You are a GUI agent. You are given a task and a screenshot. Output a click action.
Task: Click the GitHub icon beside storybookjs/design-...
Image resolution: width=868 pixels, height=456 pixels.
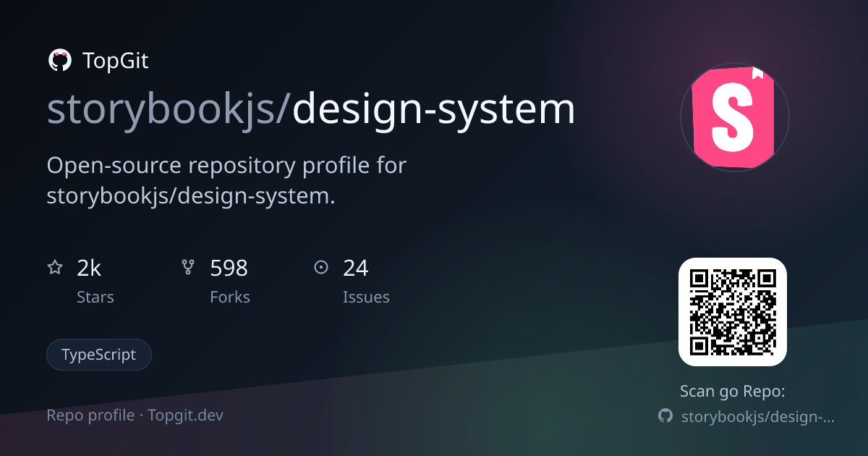(x=665, y=415)
